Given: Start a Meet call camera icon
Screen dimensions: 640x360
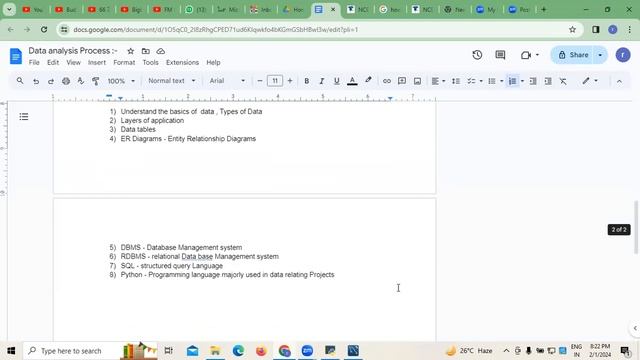Looking at the screenshot, I should [526, 55].
